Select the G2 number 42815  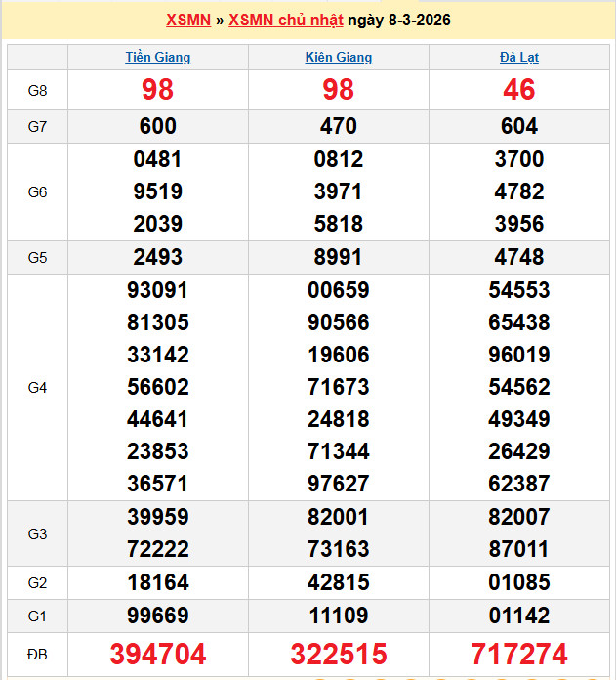339,583
